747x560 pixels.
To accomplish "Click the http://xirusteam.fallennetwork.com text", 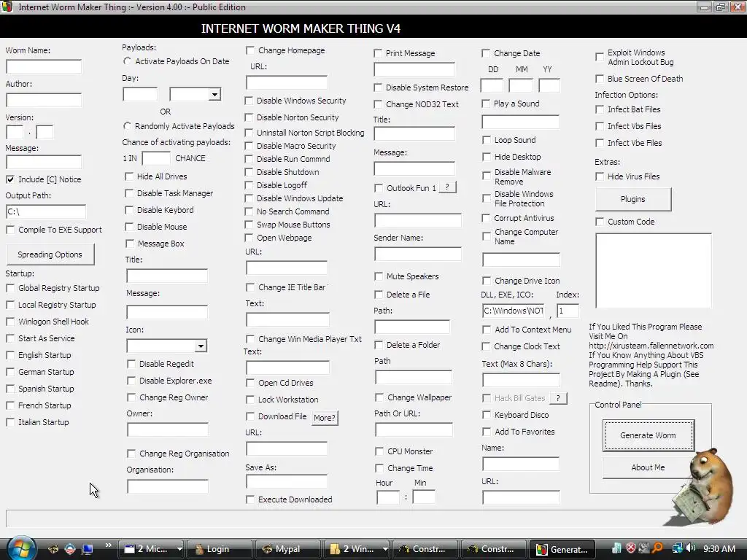I will pyautogui.click(x=651, y=346).
